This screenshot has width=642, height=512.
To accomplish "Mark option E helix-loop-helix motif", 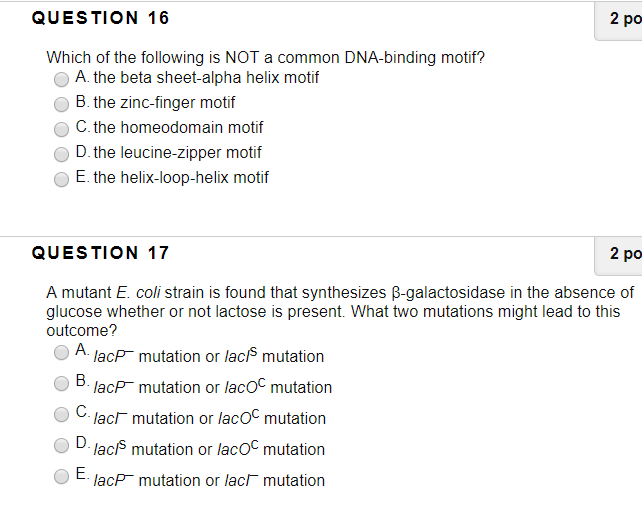I will click(61, 179).
